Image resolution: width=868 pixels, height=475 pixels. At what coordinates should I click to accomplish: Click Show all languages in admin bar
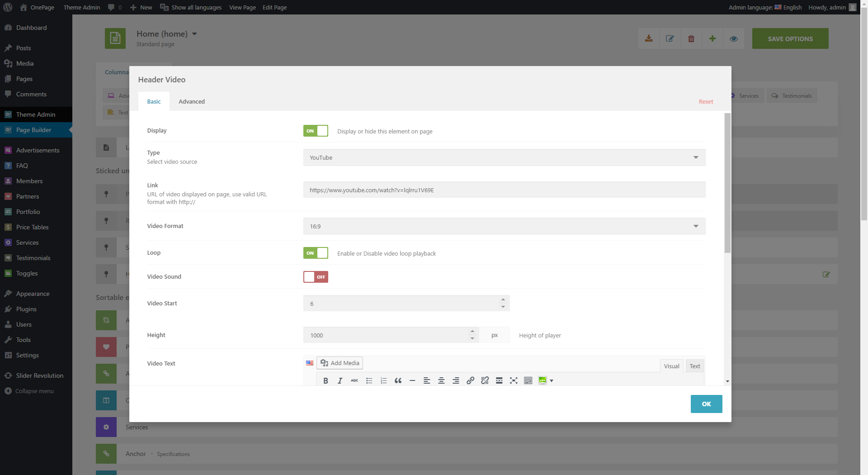[x=191, y=7]
